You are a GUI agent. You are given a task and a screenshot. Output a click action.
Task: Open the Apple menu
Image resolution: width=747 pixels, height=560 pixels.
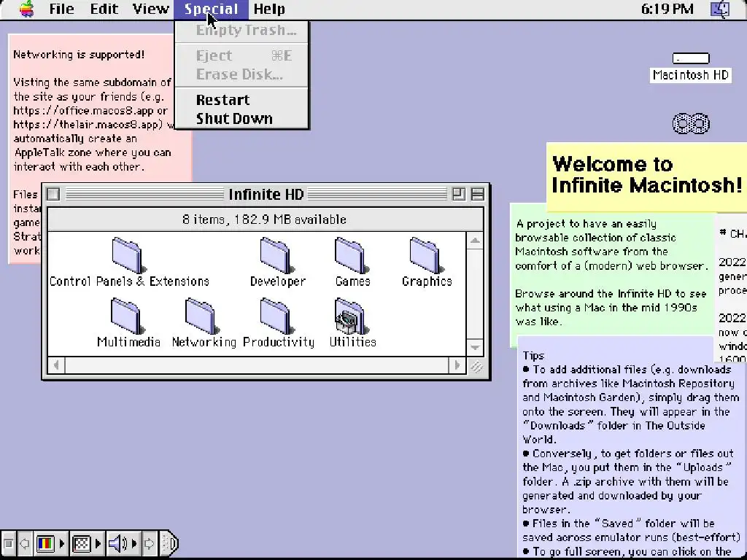click(x=27, y=9)
